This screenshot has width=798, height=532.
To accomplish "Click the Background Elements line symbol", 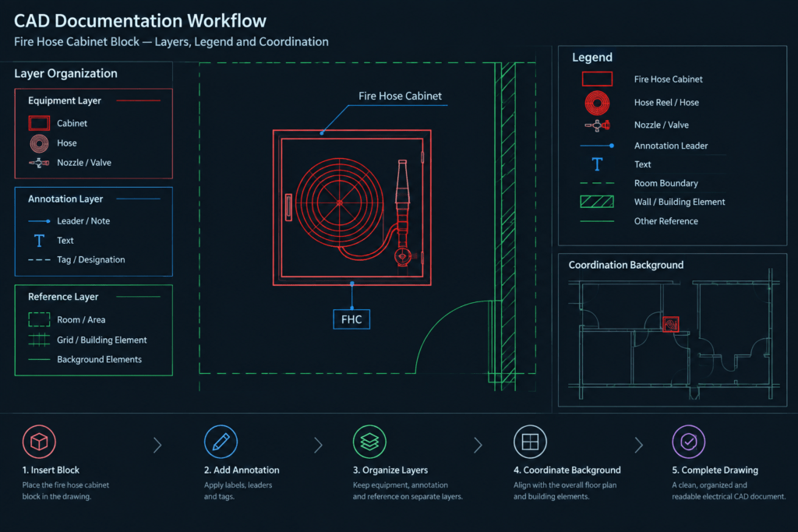I will tap(39, 360).
